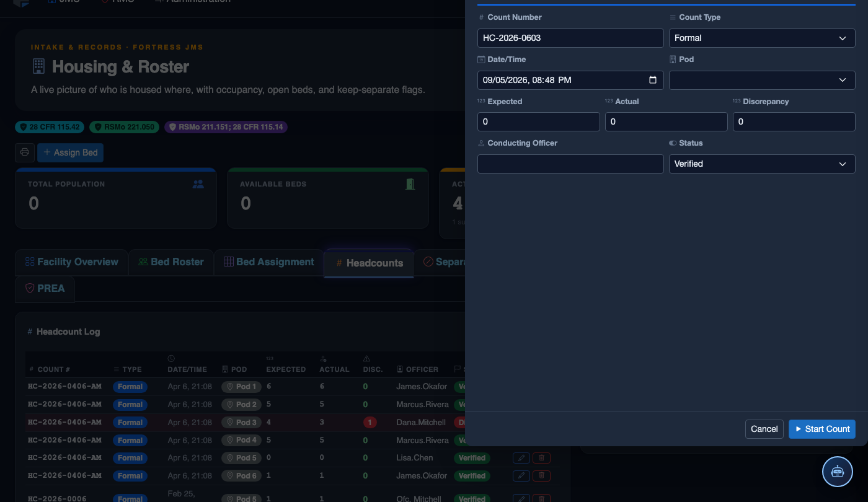Select the Headcounts tab
The image size is (868, 502).
click(369, 263)
